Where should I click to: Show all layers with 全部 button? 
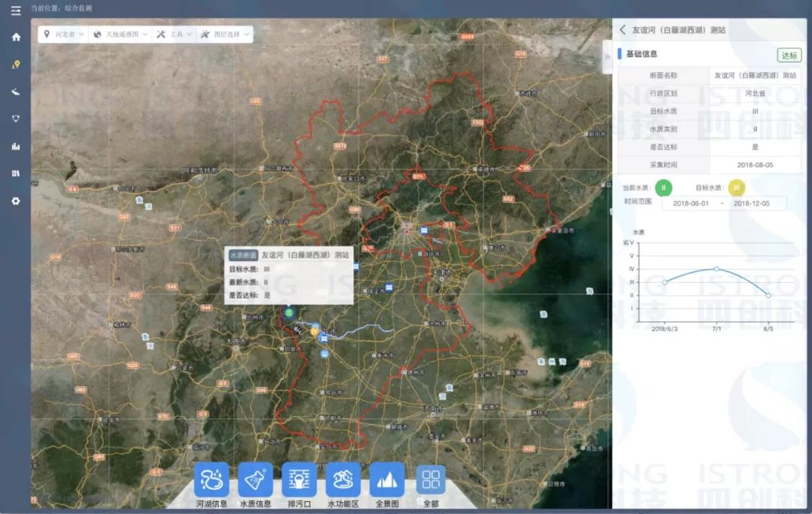click(431, 479)
